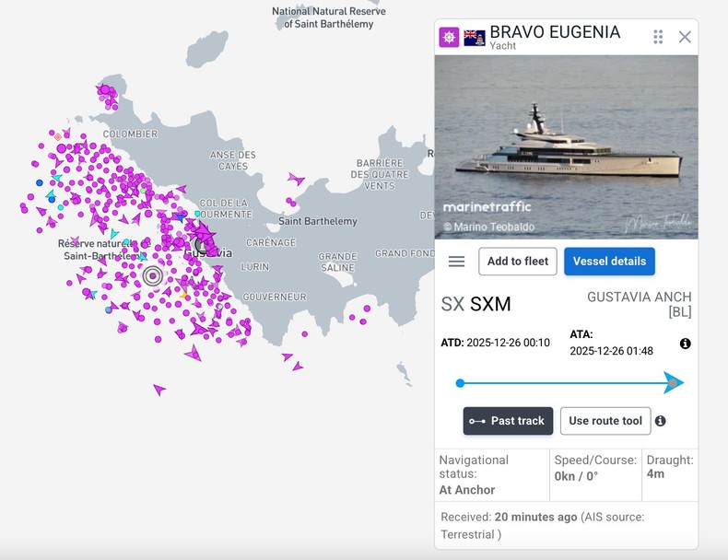Click the info icon next to ATA time
Screen dimensions: 728x560
(x=686, y=344)
